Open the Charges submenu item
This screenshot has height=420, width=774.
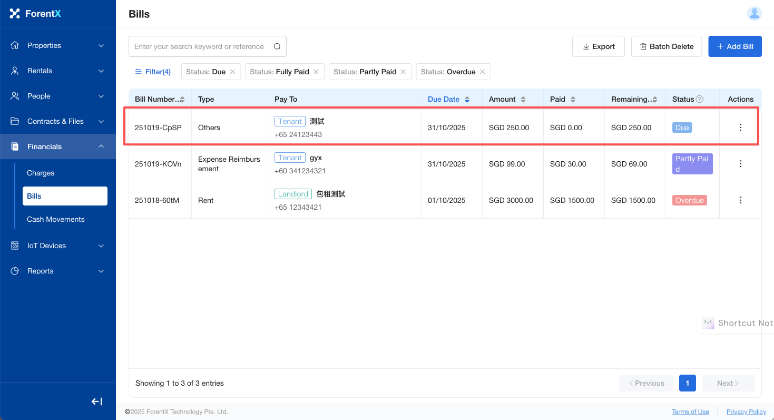[x=41, y=172]
